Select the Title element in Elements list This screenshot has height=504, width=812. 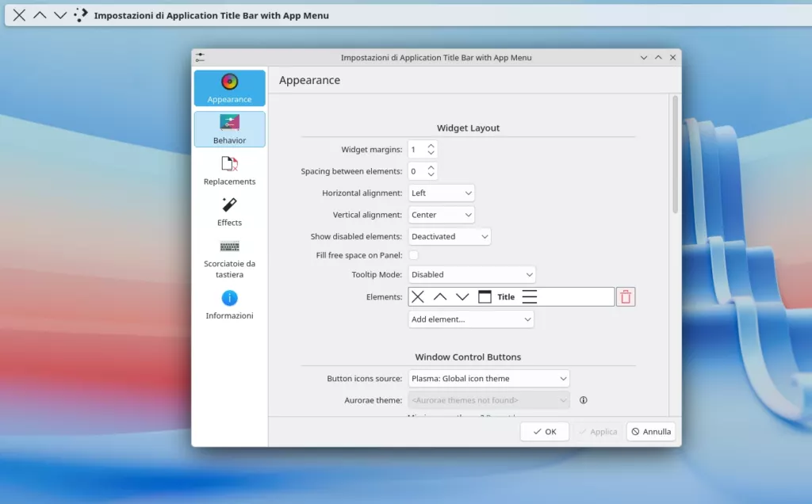pyautogui.click(x=506, y=297)
